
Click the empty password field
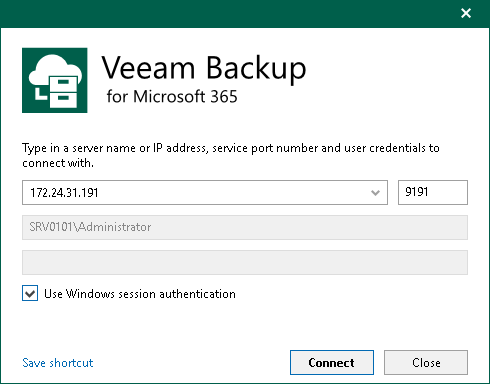tap(245, 263)
